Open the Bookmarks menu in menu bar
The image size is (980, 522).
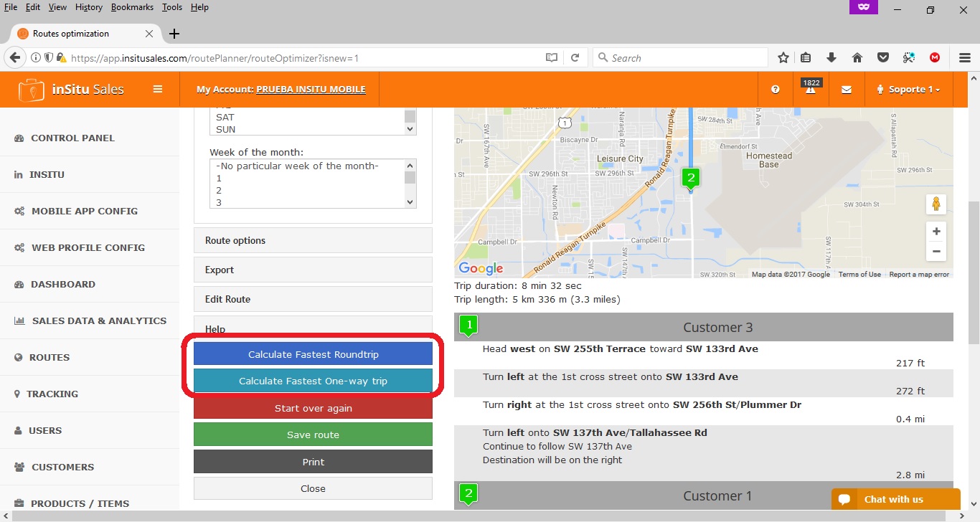coord(132,7)
